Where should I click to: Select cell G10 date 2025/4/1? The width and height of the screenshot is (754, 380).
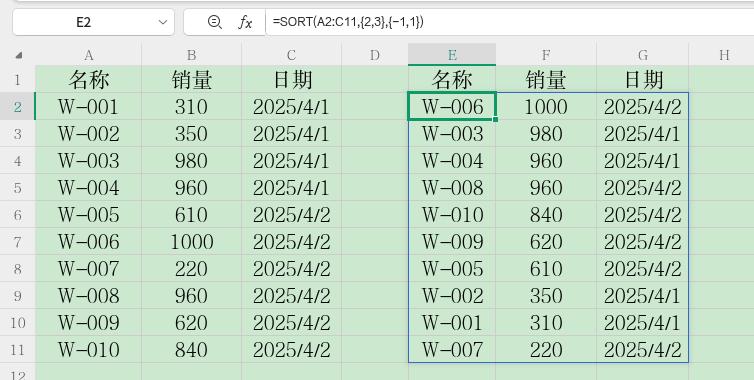tap(642, 322)
